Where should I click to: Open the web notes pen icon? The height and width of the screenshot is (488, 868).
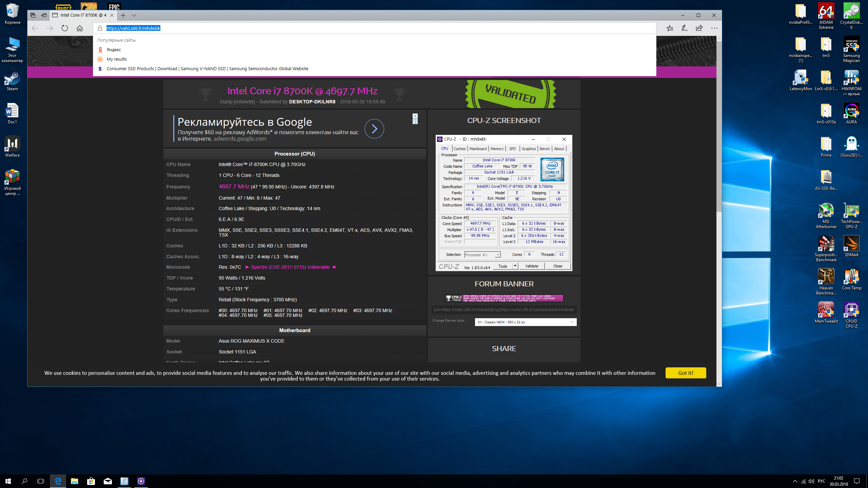(x=685, y=28)
